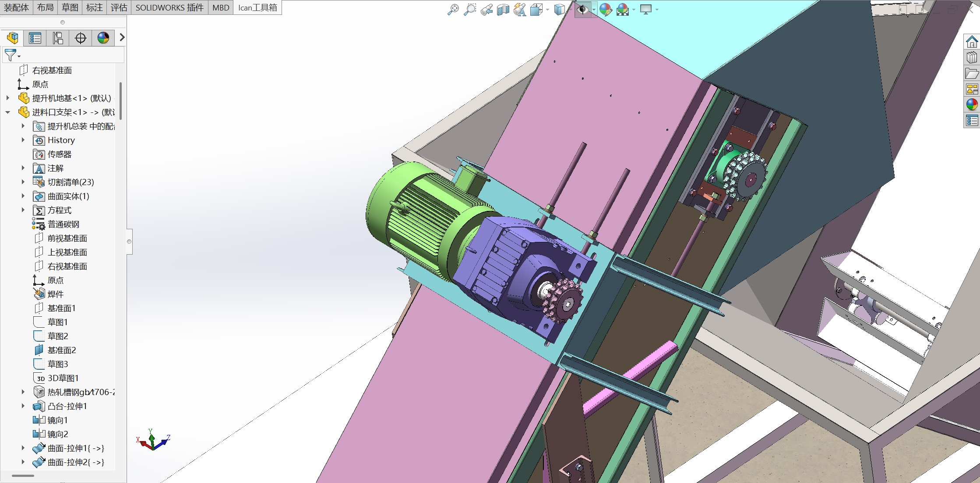Open the Custom Properties task pane
980x483 pixels.
pos(972,120)
